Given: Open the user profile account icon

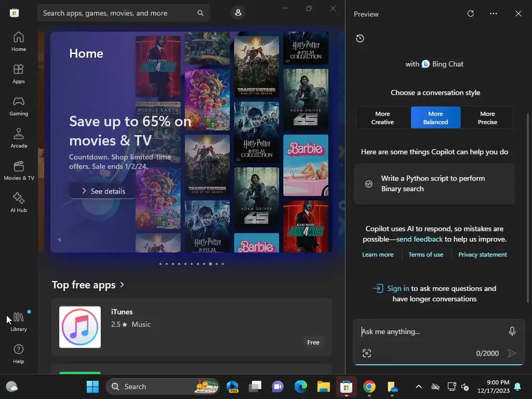Looking at the screenshot, I should [238, 13].
